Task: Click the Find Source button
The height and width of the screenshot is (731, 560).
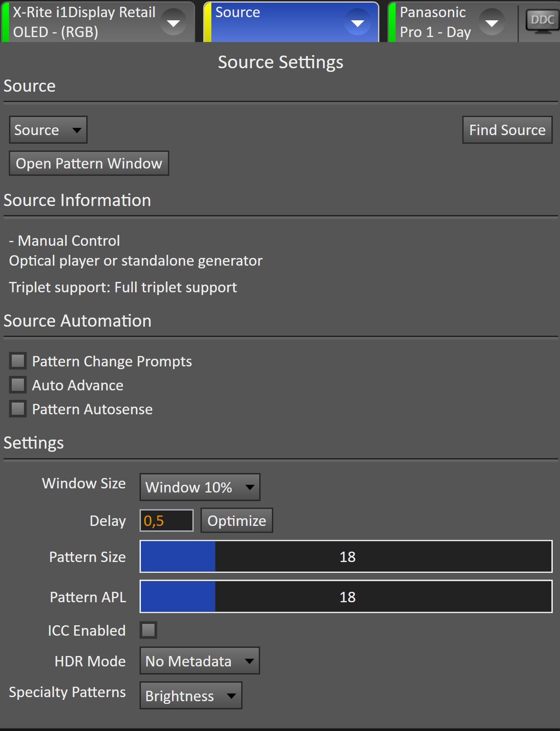Action: (507, 130)
